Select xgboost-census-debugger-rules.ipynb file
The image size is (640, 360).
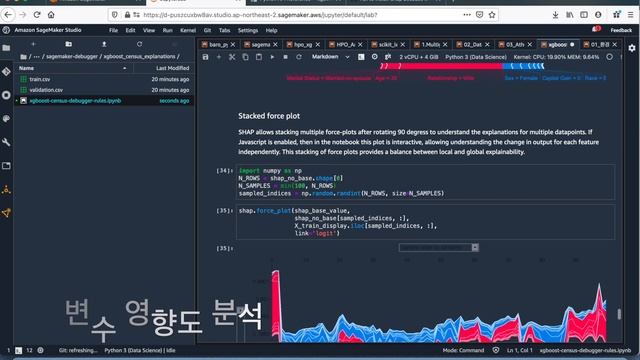pyautogui.click(x=104, y=100)
